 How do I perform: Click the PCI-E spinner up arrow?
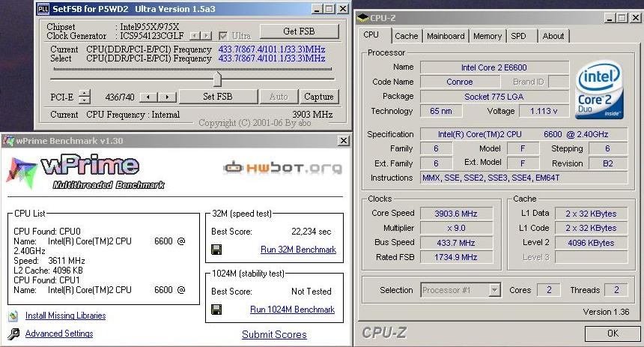[84, 93]
